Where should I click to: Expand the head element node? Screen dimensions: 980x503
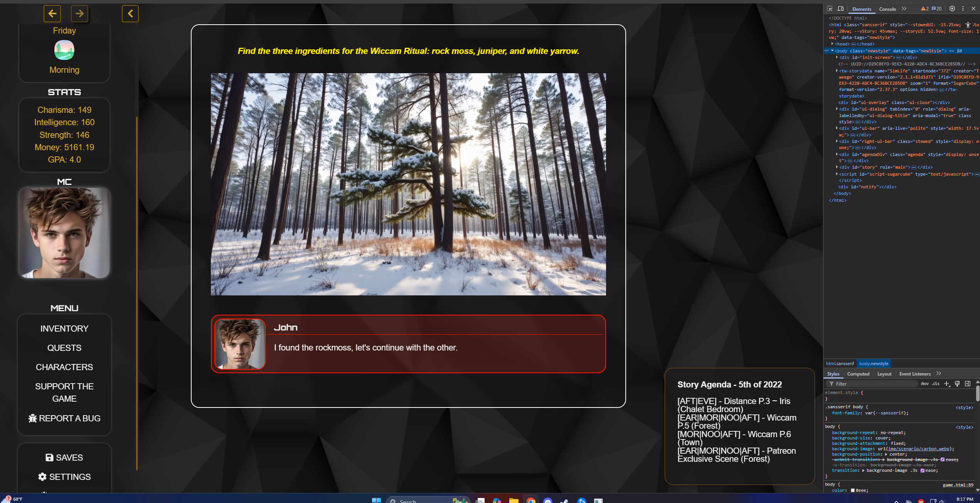coord(832,44)
